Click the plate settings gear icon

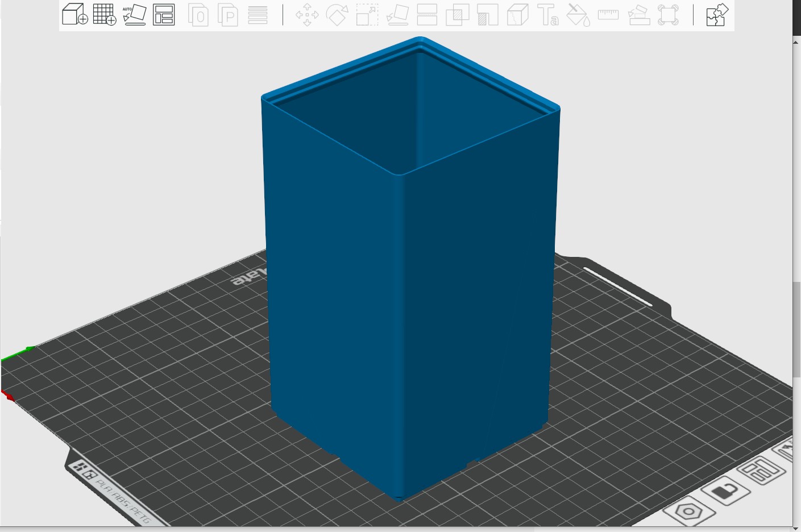pos(688,512)
